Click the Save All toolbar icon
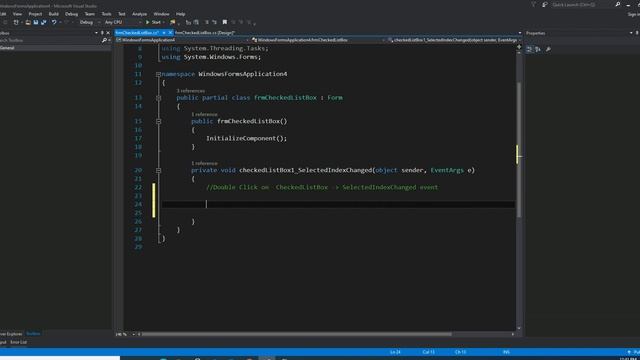Image resolution: width=640 pixels, height=360 pixels. tap(44, 22)
